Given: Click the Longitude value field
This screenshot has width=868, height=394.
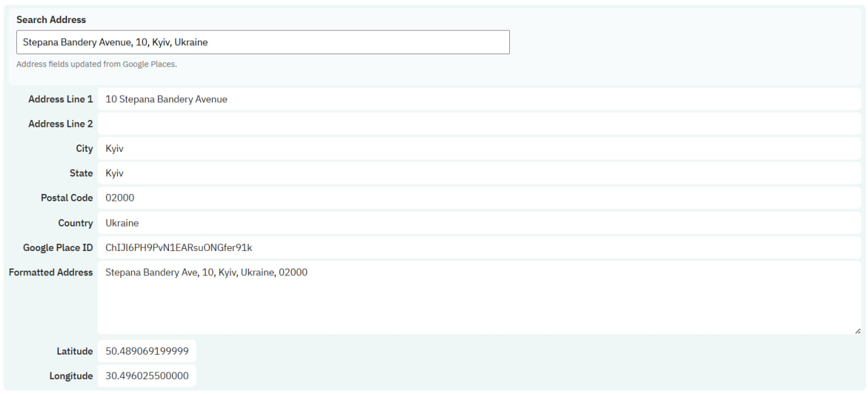Looking at the screenshot, I should pyautogui.click(x=147, y=376).
